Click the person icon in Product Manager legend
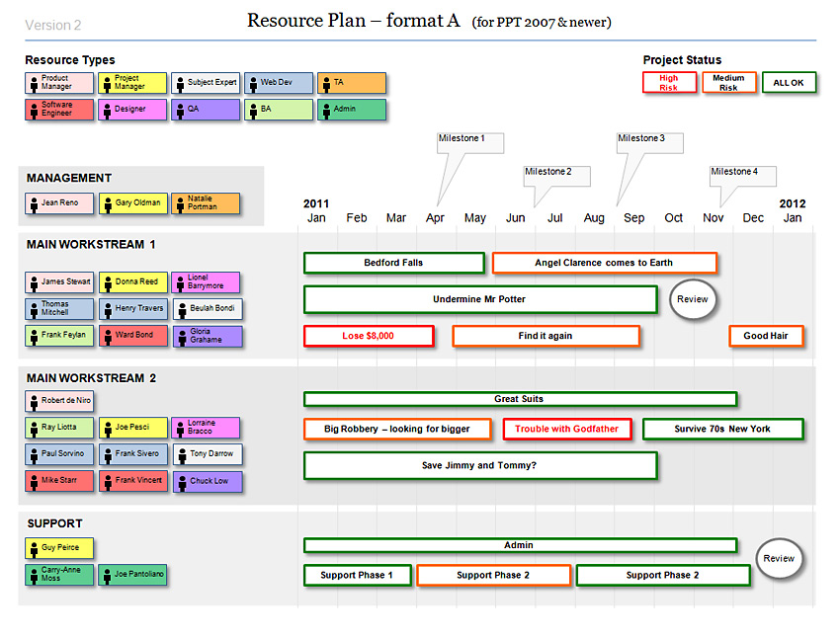The image size is (840, 638). tap(34, 83)
